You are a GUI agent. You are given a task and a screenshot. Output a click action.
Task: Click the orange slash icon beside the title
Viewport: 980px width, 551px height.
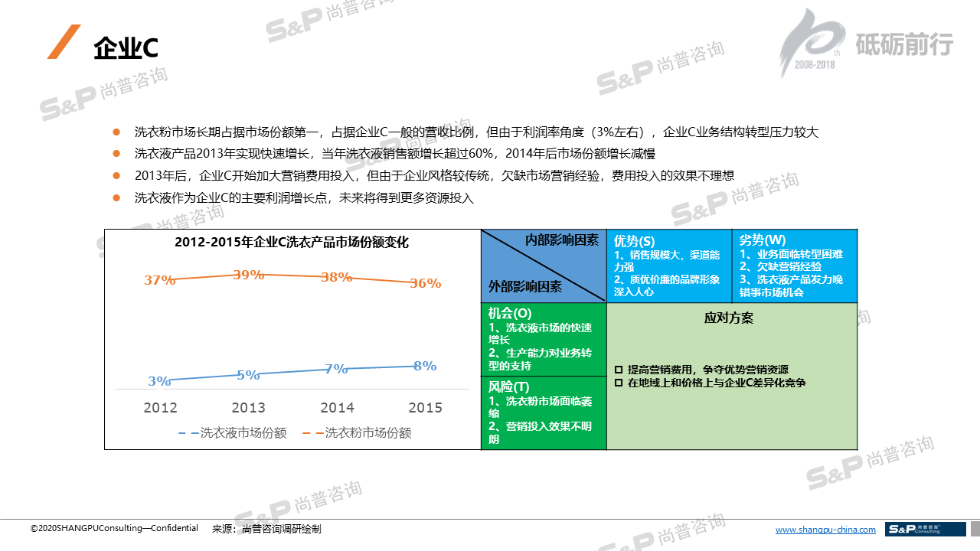click(64, 42)
